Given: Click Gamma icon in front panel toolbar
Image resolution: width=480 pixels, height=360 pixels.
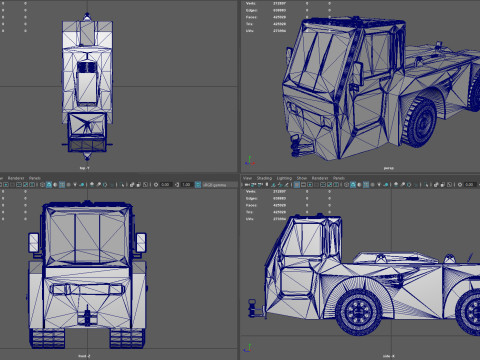Looking at the screenshot, I should pos(177,185).
